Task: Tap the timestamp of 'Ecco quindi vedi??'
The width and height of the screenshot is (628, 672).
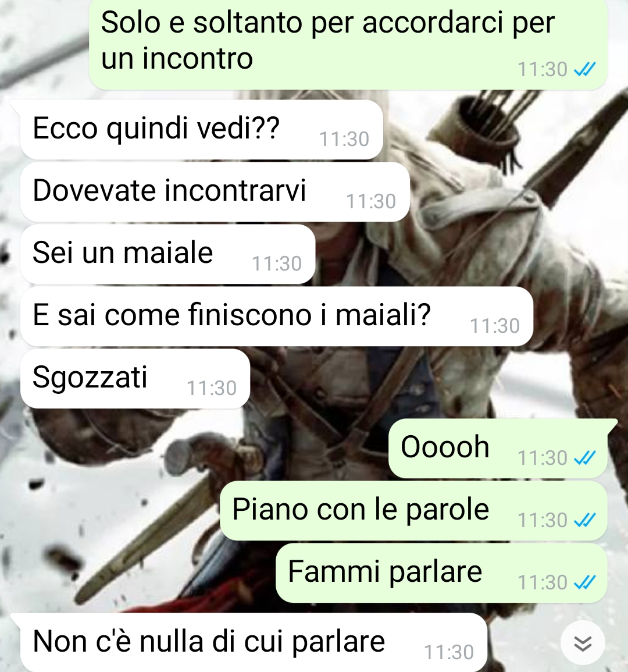Action: coord(344,139)
